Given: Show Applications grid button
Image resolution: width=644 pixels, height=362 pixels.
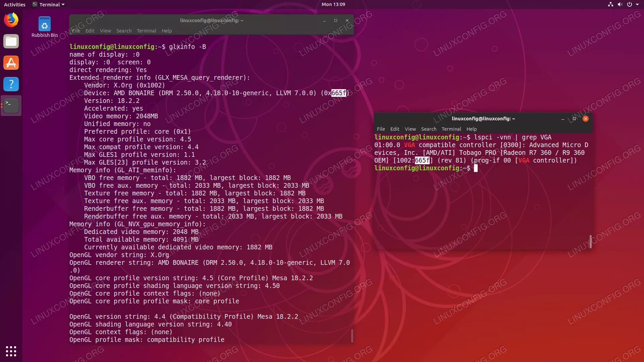Looking at the screenshot, I should [x=11, y=351].
